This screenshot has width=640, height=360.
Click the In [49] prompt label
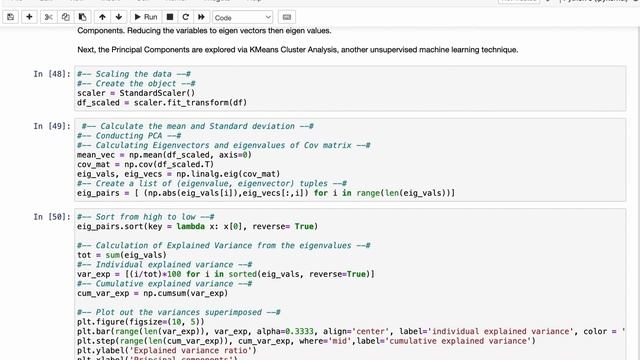click(52, 126)
